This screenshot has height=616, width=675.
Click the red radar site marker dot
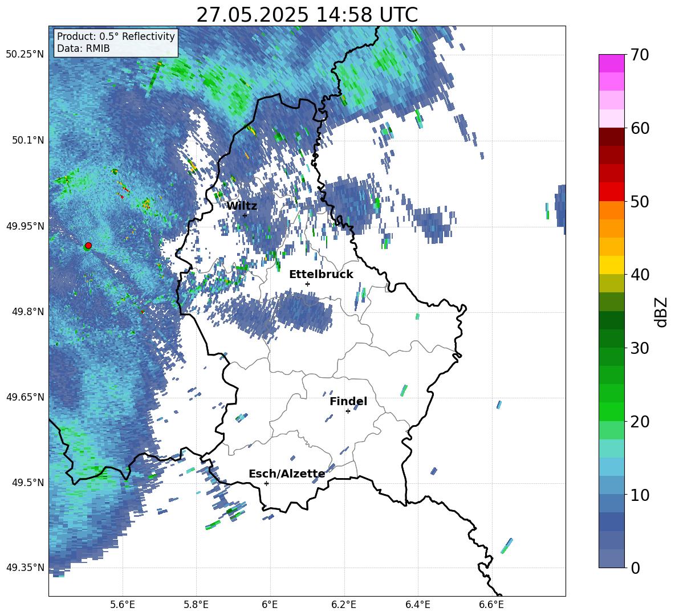(88, 246)
